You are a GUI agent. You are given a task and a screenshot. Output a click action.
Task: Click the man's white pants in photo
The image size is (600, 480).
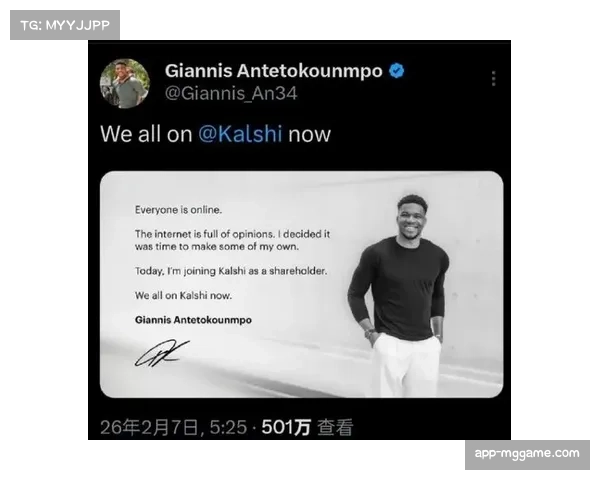[x=405, y=364]
